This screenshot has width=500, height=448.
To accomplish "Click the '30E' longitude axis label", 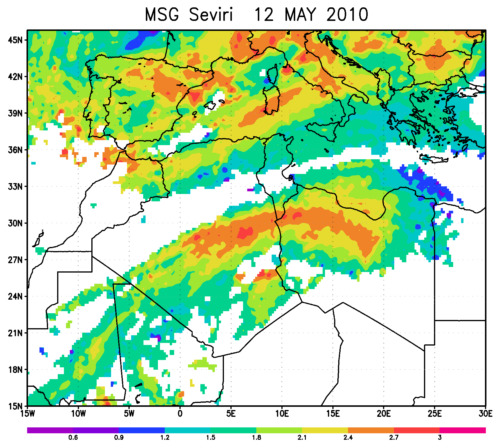I will tap(485, 414).
